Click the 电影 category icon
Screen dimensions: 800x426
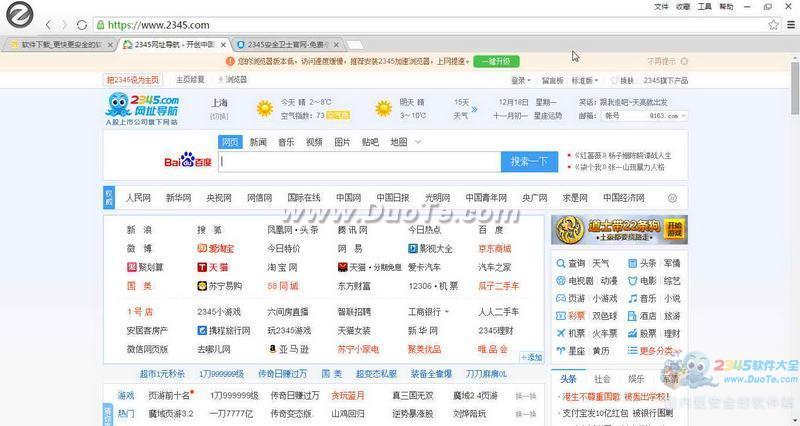point(633,281)
